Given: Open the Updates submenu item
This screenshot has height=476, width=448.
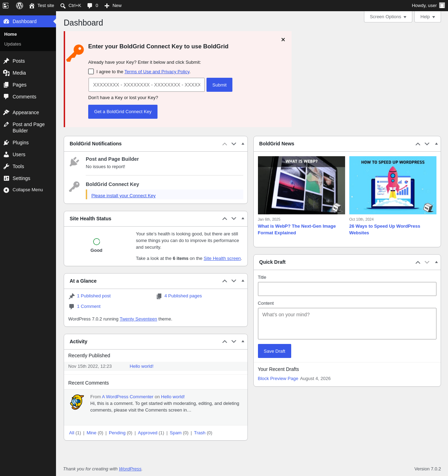Looking at the screenshot, I should point(13,44).
